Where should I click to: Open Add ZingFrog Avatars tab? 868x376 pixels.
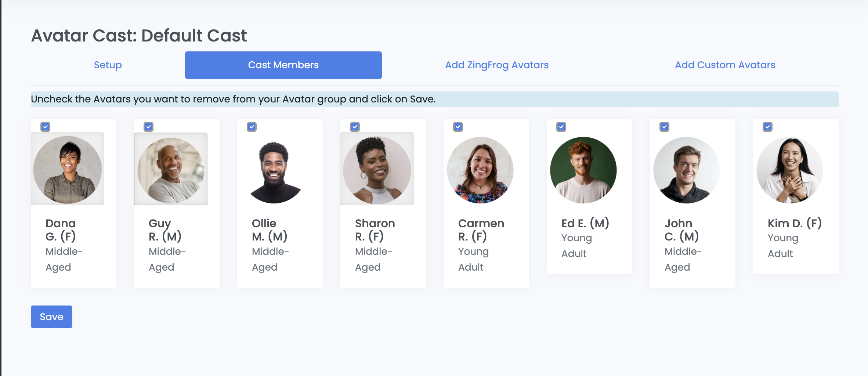click(x=497, y=65)
